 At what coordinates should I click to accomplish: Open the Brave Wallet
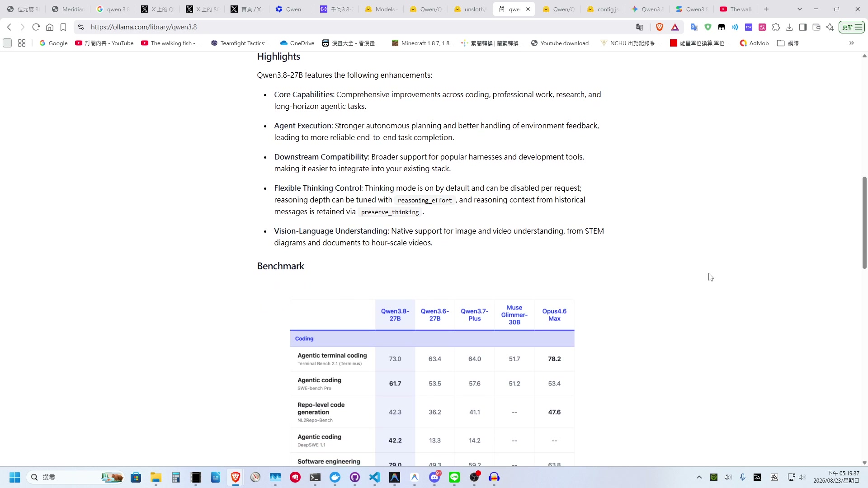[x=816, y=27]
